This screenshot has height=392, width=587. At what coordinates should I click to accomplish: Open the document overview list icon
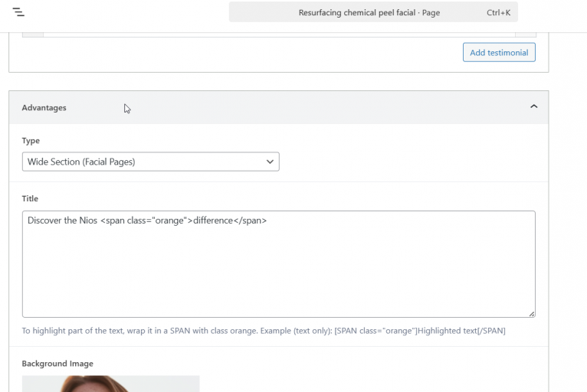pyautogui.click(x=18, y=12)
